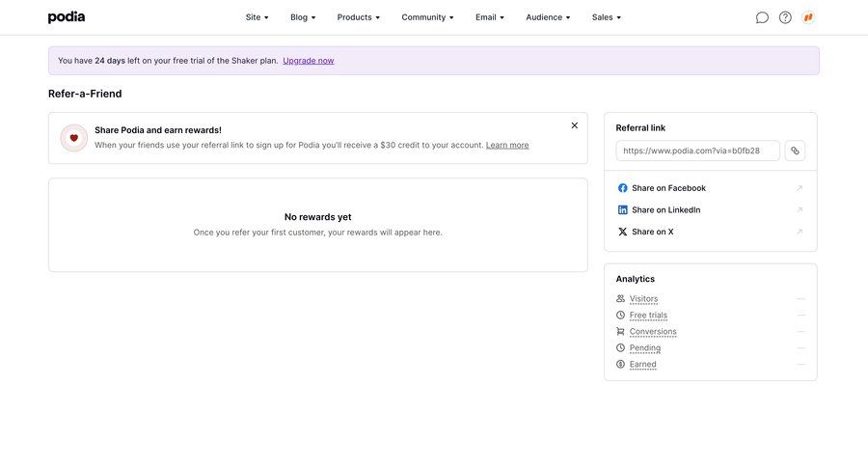Expand the Products dropdown menu
The width and height of the screenshot is (868, 467).
tap(358, 17)
